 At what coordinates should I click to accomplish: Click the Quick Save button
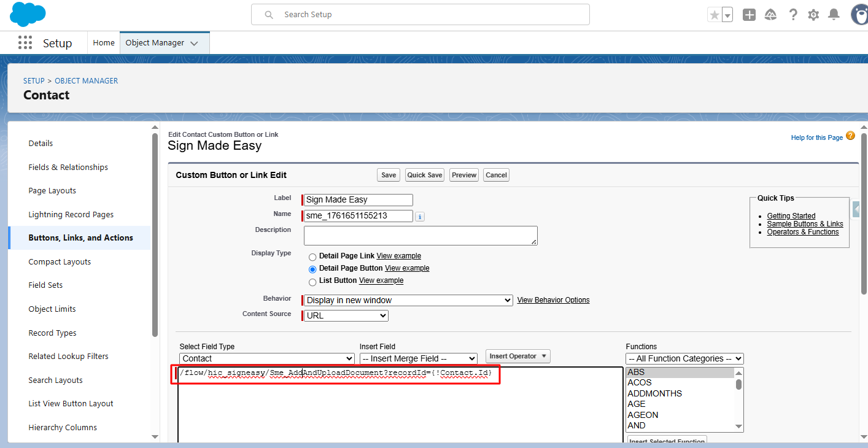[x=424, y=174]
